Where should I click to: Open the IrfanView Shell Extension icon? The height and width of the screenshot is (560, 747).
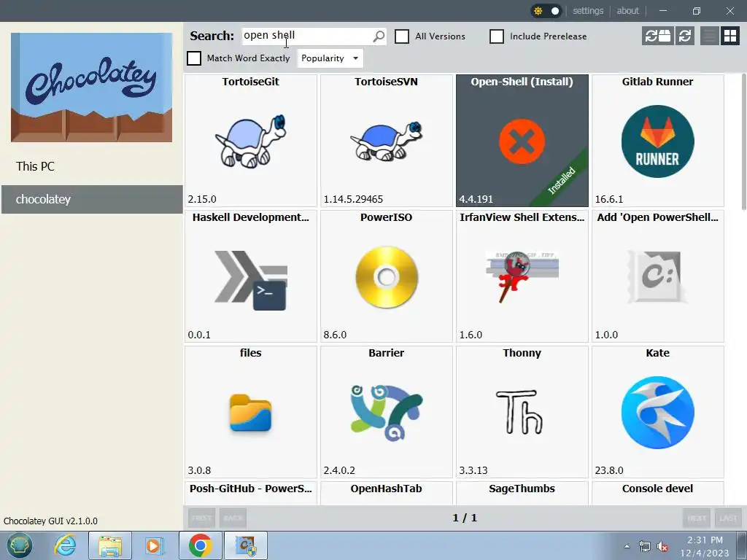tap(522, 277)
